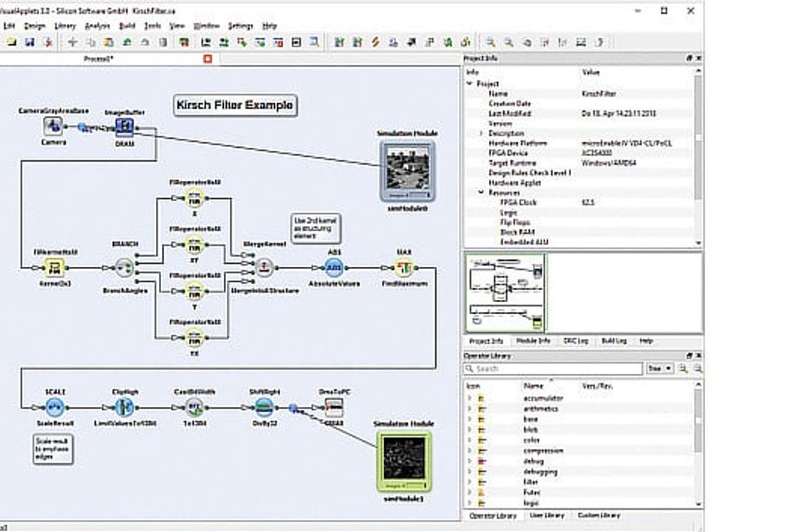Select the ImageBuffer DRAM node
The image size is (798, 532).
tap(125, 127)
